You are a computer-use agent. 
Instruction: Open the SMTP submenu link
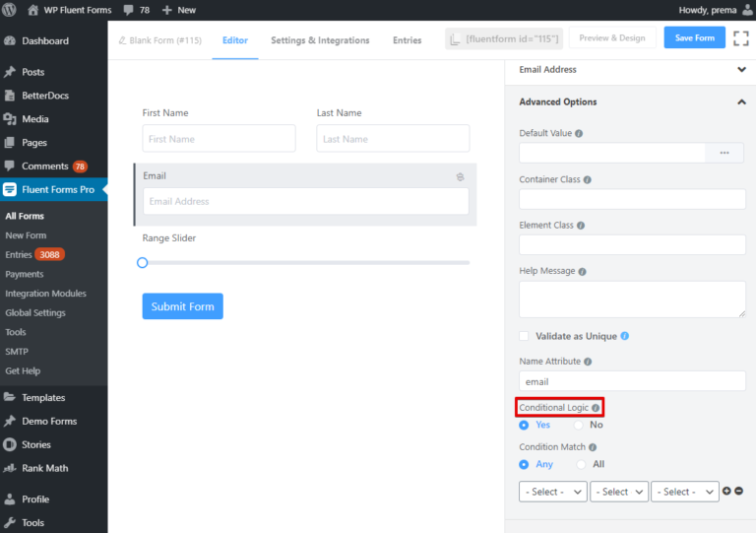click(17, 352)
